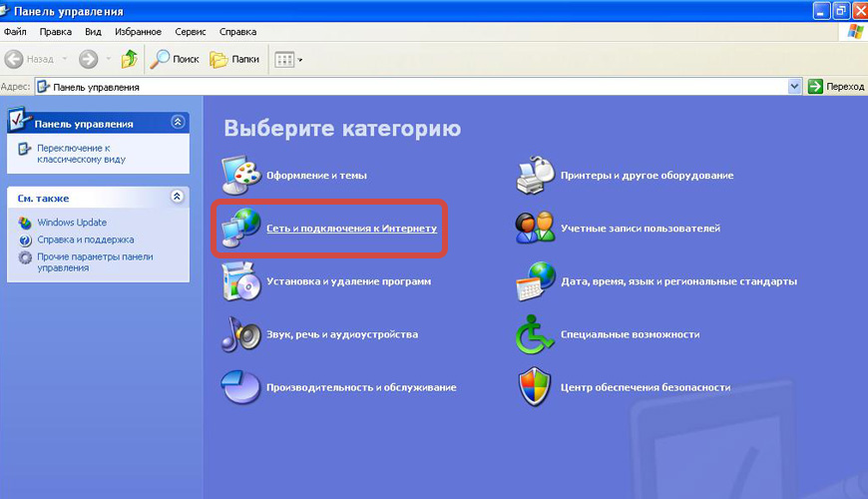
Task: Click the Установка и удаление программ CD icon
Action: [241, 281]
